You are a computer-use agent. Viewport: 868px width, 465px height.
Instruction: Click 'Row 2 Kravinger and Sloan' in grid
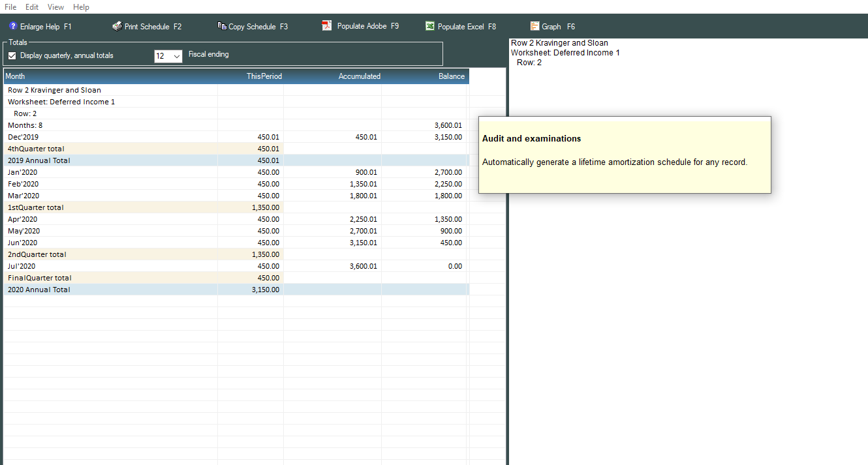point(54,90)
